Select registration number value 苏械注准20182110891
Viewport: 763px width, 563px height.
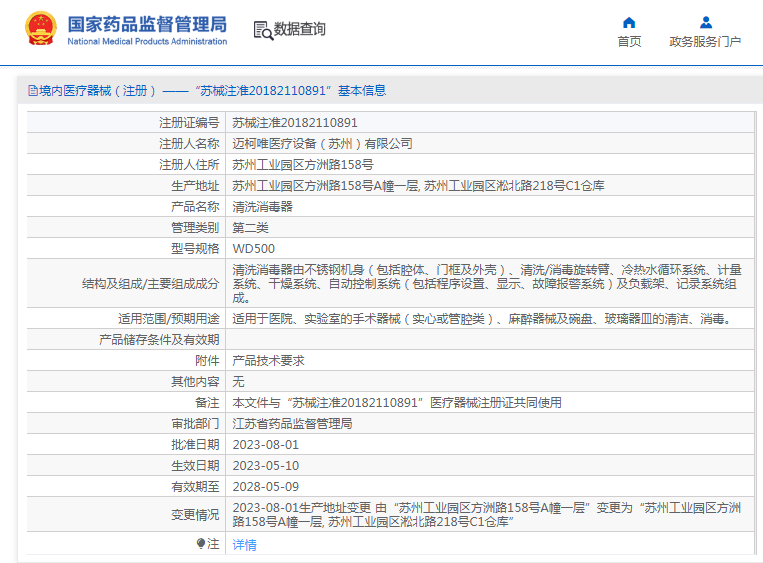(295, 123)
